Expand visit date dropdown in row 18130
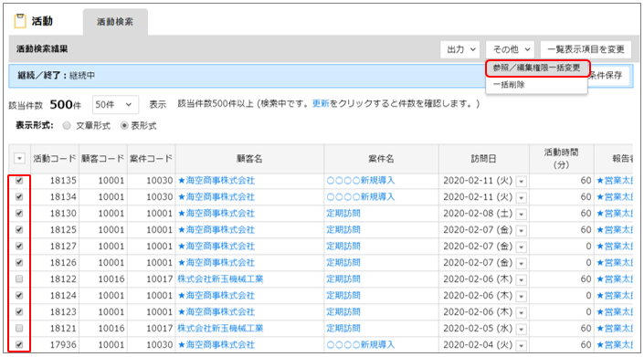 pos(522,214)
